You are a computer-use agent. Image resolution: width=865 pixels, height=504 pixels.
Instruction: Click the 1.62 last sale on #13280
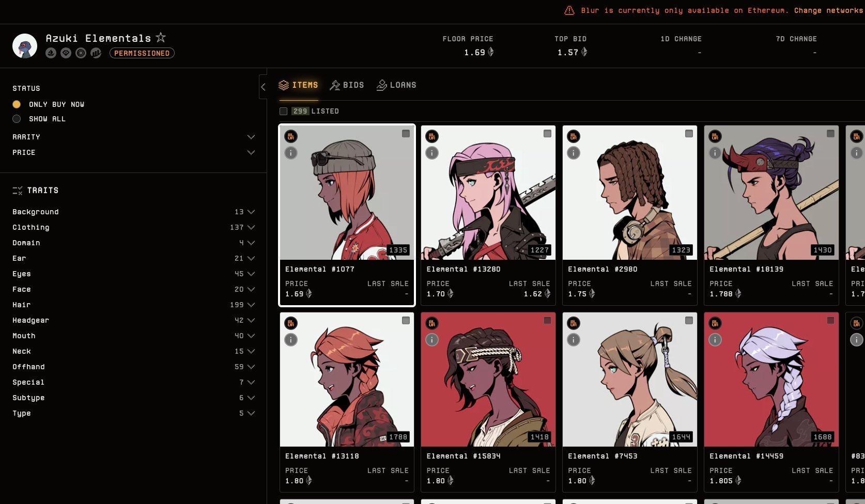click(x=537, y=294)
